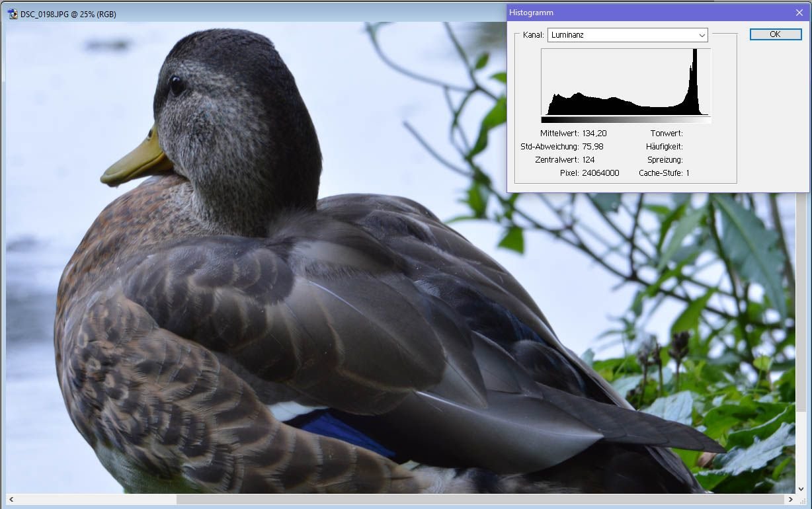
Task: Click the Cache-Stufe: label
Action: 661,173
